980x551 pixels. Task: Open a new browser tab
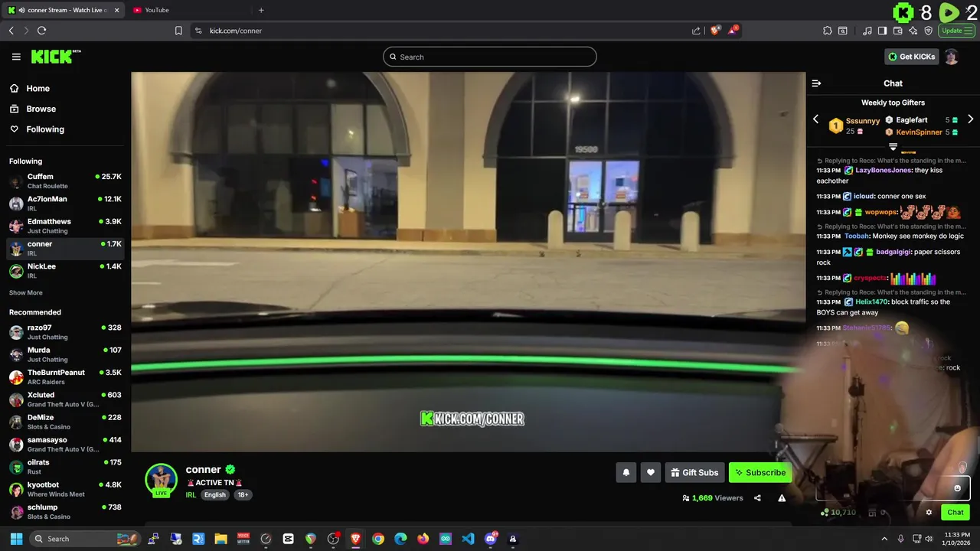pyautogui.click(x=261, y=10)
